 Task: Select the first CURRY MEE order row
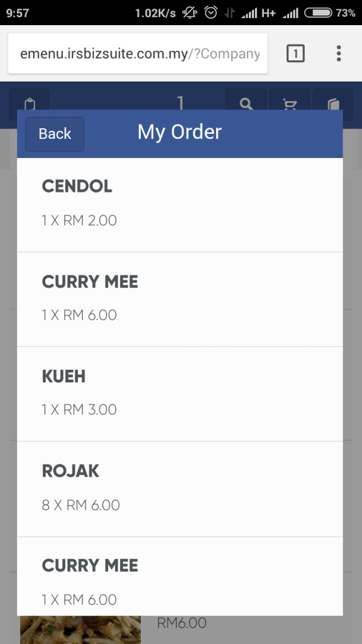coord(180,299)
